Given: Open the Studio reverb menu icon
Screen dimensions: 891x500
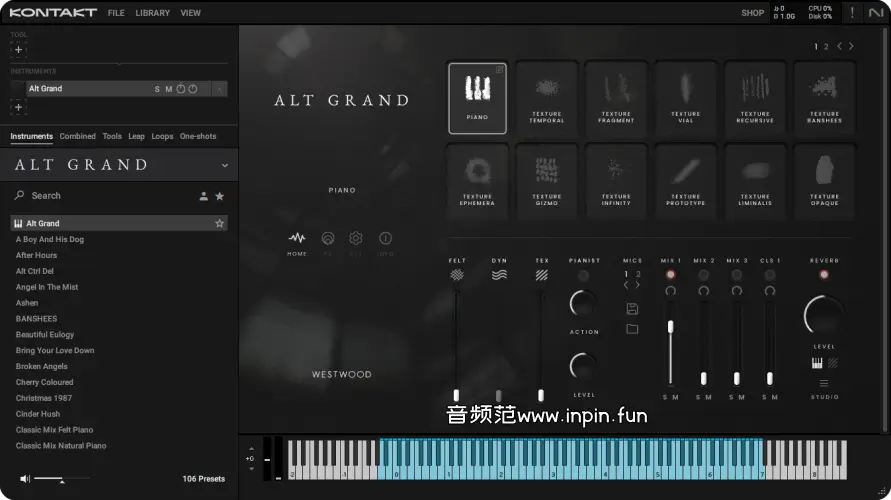Looking at the screenshot, I should (824, 383).
